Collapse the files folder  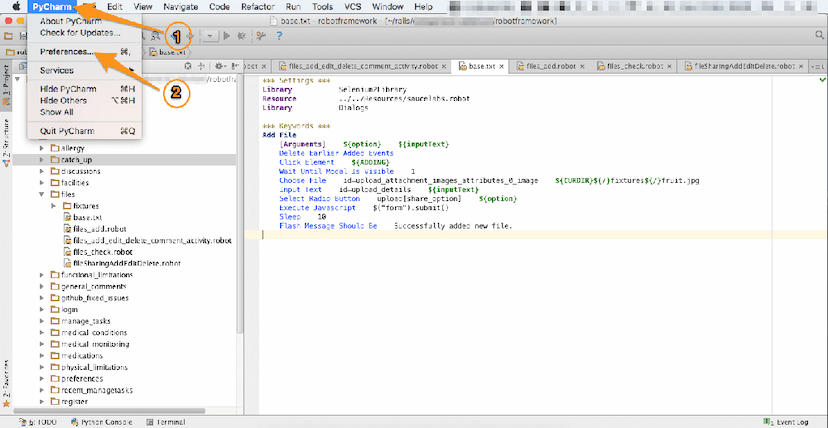(42, 195)
